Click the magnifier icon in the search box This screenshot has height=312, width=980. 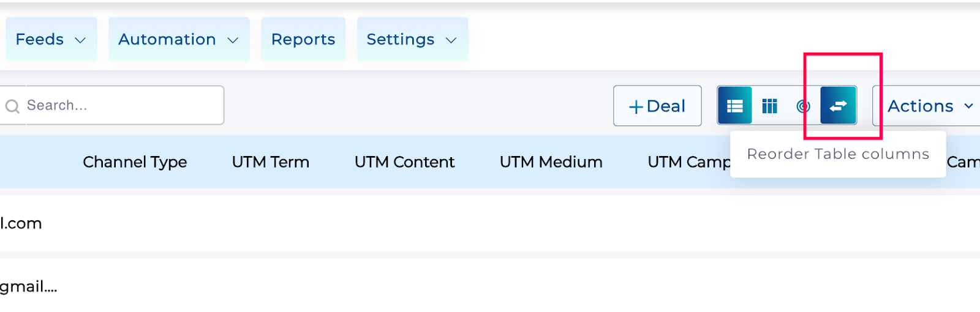(x=12, y=106)
